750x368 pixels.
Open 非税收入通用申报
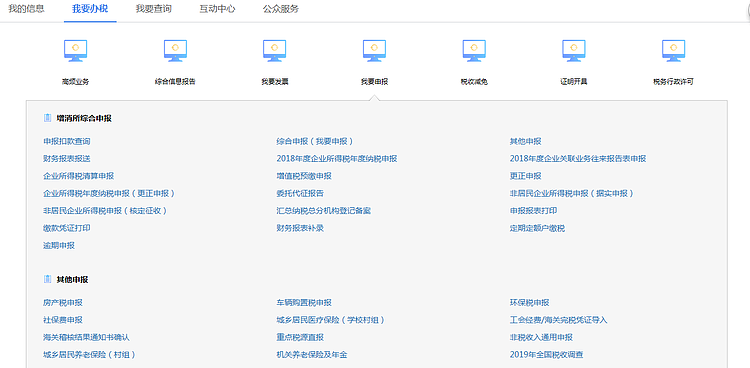click(x=541, y=337)
